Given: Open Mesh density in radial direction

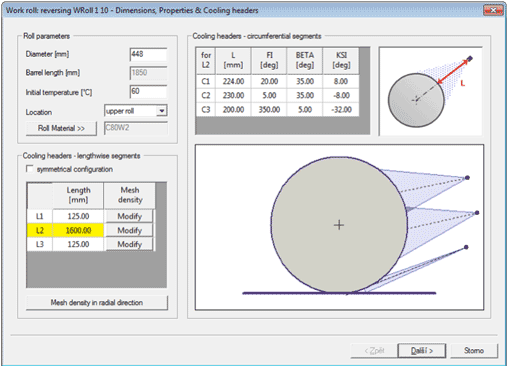Looking at the screenshot, I should coord(97,303).
